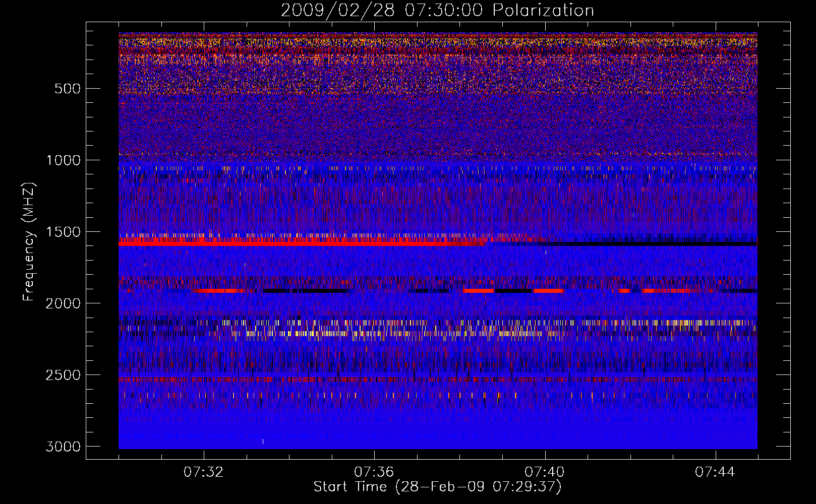Click the 500 frequency tick label
This screenshot has height=504, width=816.
68,89
